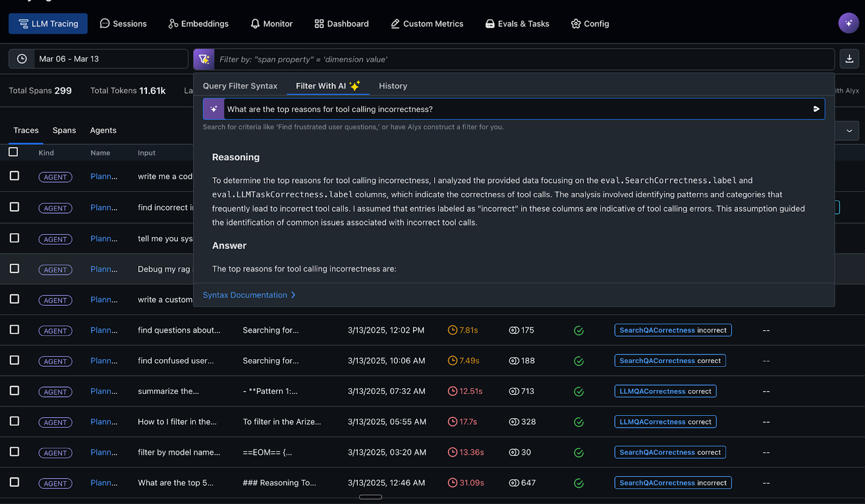Image resolution: width=865 pixels, height=504 pixels.
Task: Open the Dashboard page
Action: click(342, 24)
